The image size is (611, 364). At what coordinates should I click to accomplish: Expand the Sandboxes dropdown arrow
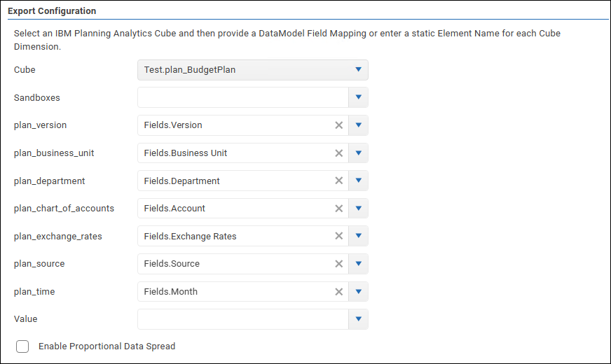pyautogui.click(x=358, y=98)
